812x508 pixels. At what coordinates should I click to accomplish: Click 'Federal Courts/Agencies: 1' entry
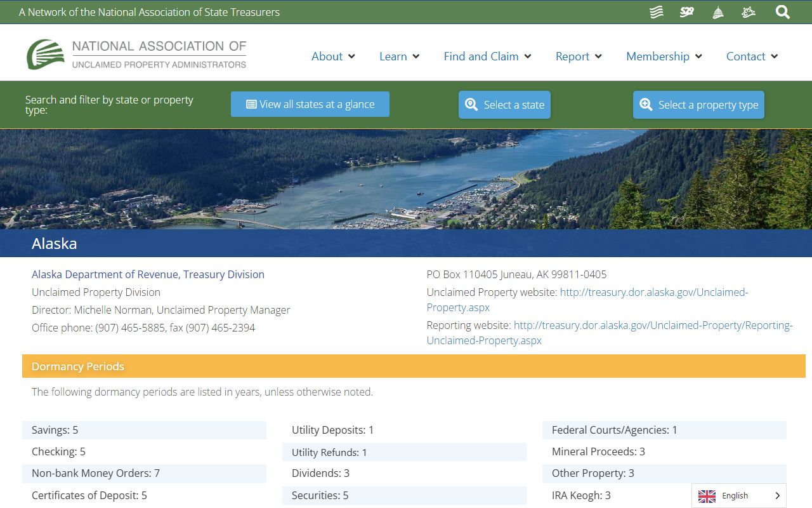[x=664, y=430]
